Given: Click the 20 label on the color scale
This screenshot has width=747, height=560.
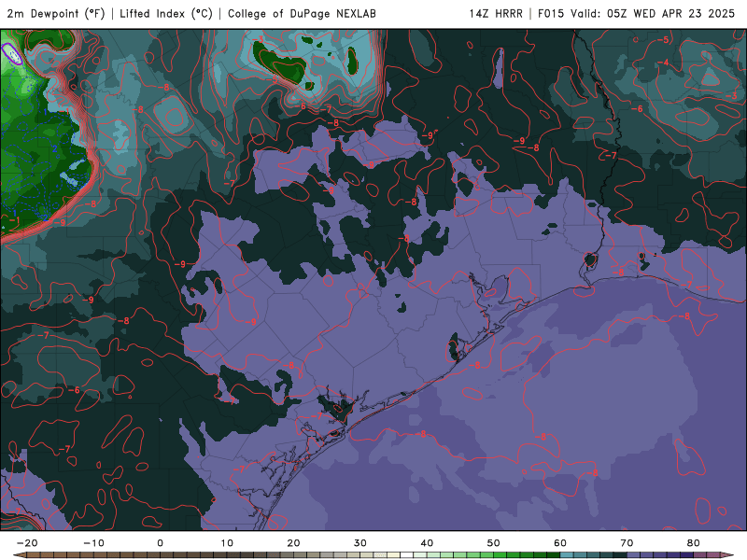Looking at the screenshot, I should pyautogui.click(x=293, y=543).
